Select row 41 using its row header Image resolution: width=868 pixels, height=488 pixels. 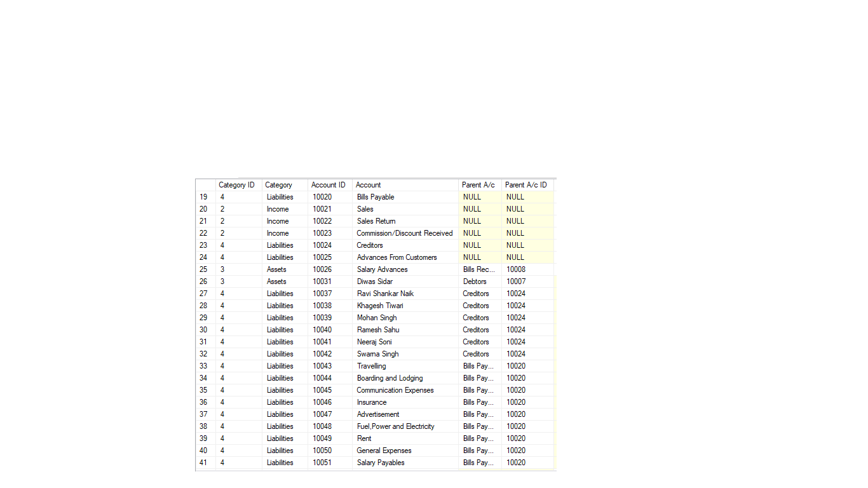(x=204, y=463)
